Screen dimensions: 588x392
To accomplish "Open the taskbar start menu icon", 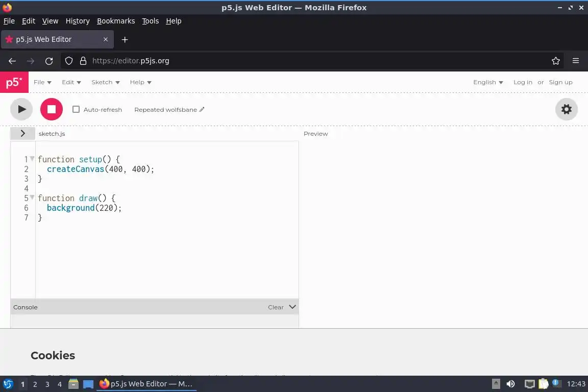I will click(8, 384).
